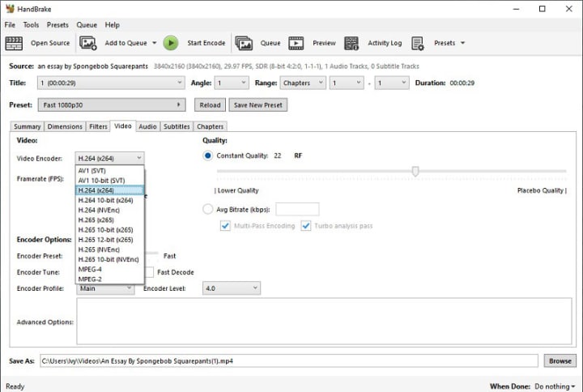Click the HandBrake app logo icon

pyautogui.click(x=10, y=9)
